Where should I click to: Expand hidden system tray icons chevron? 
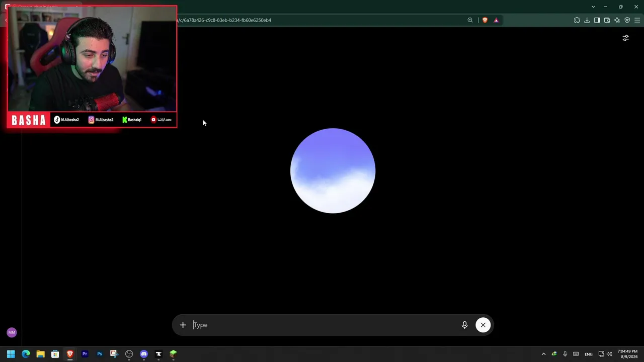click(x=543, y=354)
